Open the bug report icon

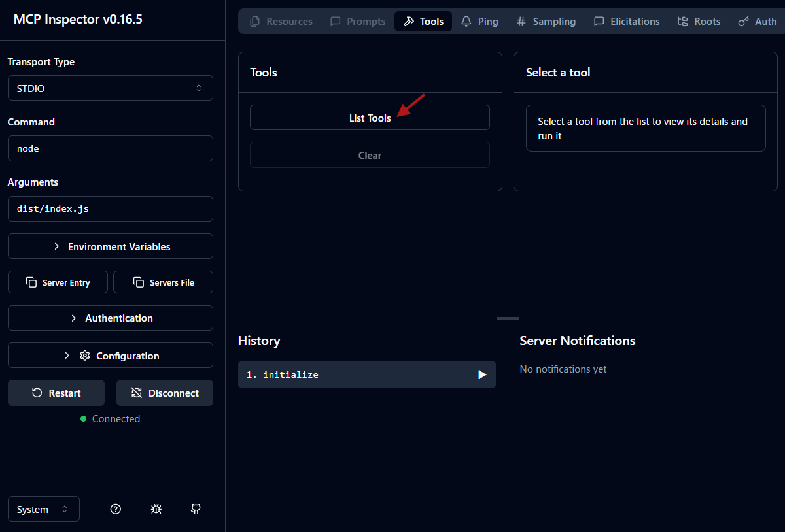click(156, 509)
